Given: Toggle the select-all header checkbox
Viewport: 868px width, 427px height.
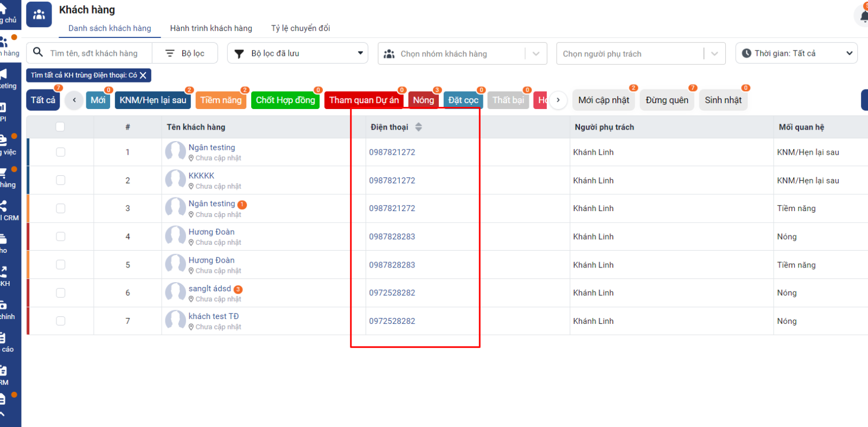Looking at the screenshot, I should (x=60, y=127).
